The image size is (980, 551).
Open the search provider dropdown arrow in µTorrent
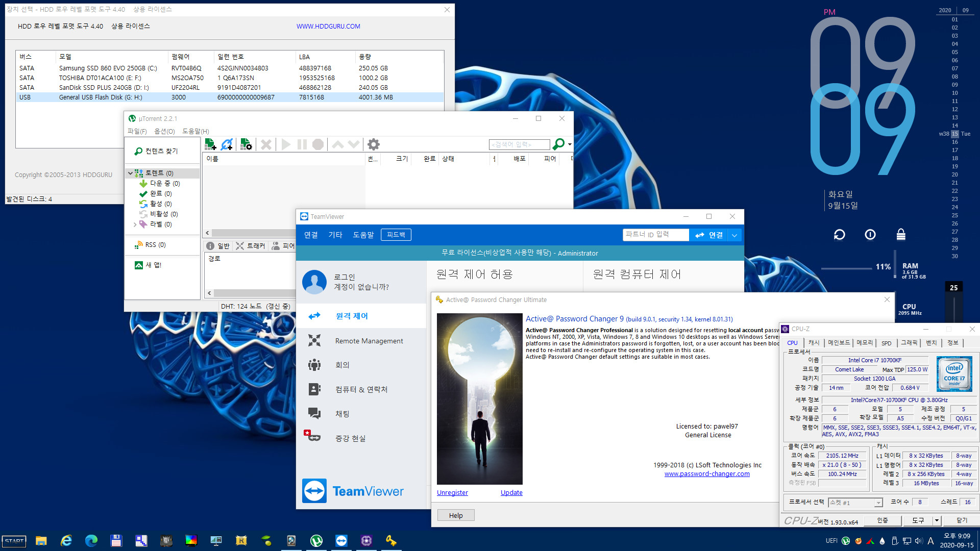[x=570, y=144]
